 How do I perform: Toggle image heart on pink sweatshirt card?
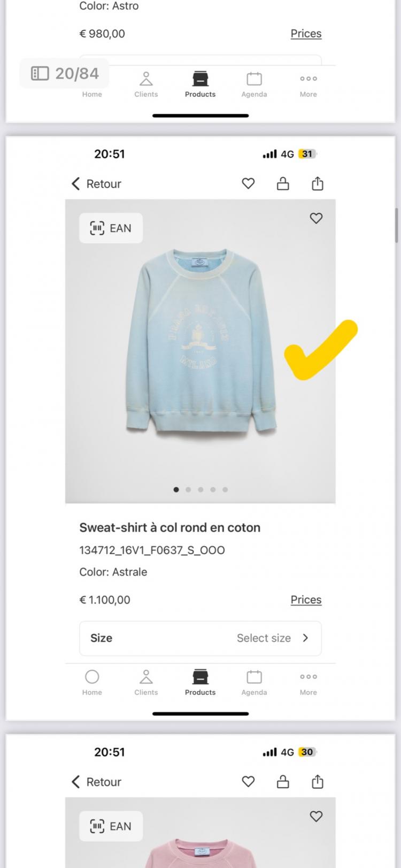tap(316, 816)
